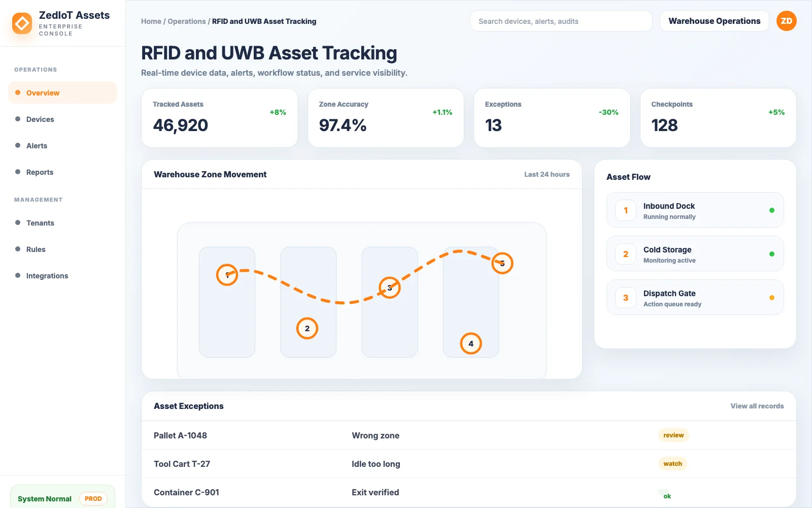The image size is (812, 508).
Task: Click zone marker 3 on movement path
Action: 389,288
